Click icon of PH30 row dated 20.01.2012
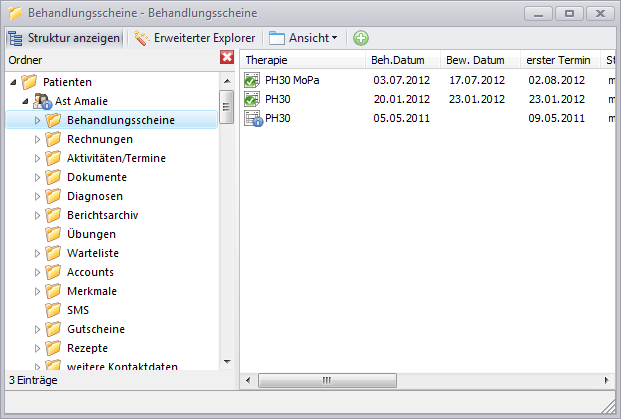621x419 pixels. click(252, 99)
